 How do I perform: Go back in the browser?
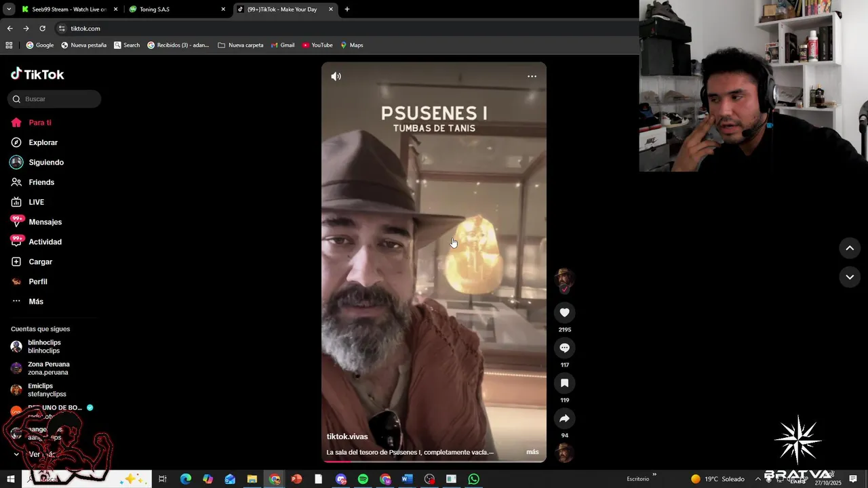9,28
